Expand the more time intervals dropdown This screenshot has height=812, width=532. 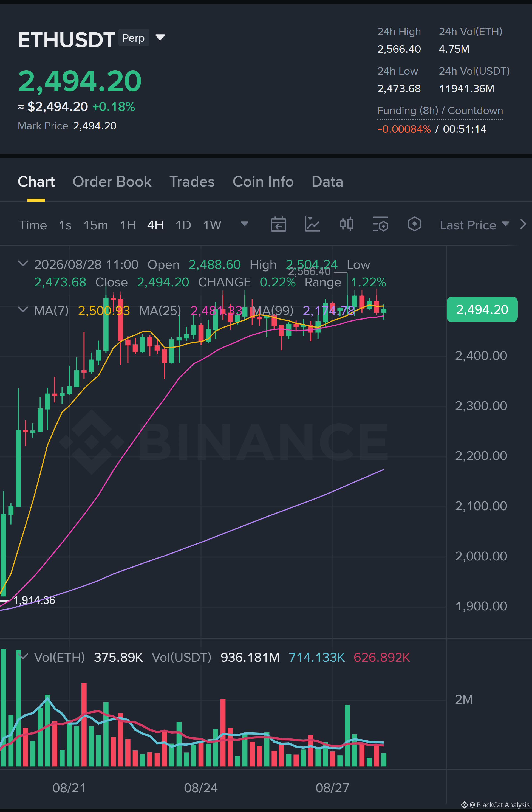[245, 224]
